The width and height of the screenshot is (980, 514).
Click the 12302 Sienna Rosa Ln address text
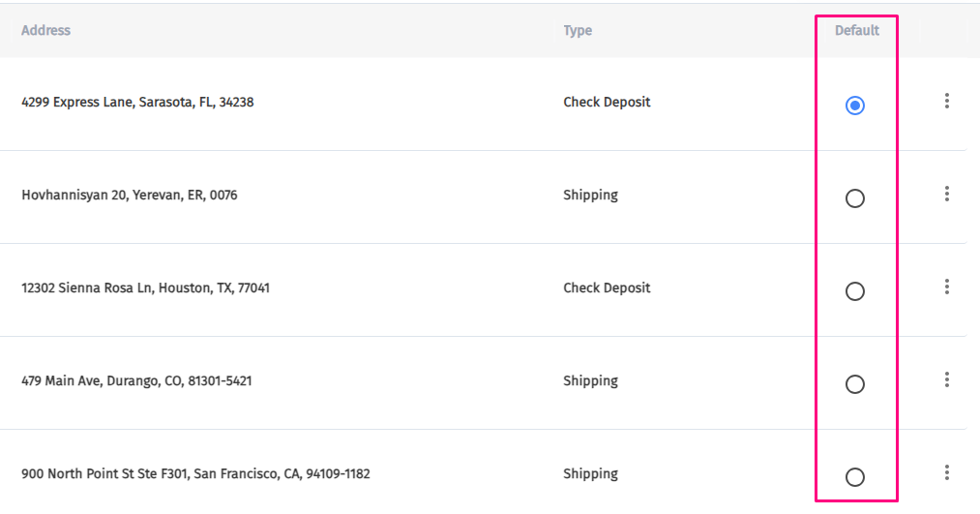click(145, 287)
